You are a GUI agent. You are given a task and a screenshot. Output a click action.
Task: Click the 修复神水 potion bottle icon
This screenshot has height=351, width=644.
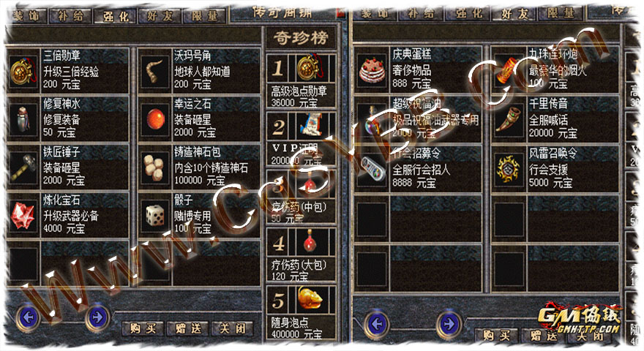click(23, 119)
